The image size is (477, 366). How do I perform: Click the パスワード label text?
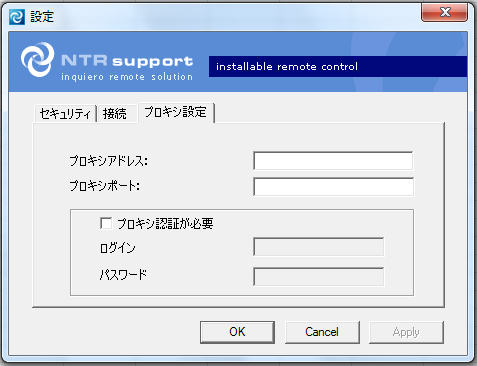coord(123,275)
